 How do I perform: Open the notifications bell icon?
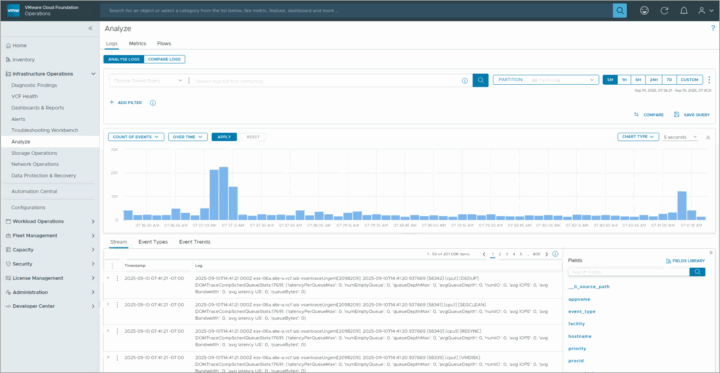684,11
